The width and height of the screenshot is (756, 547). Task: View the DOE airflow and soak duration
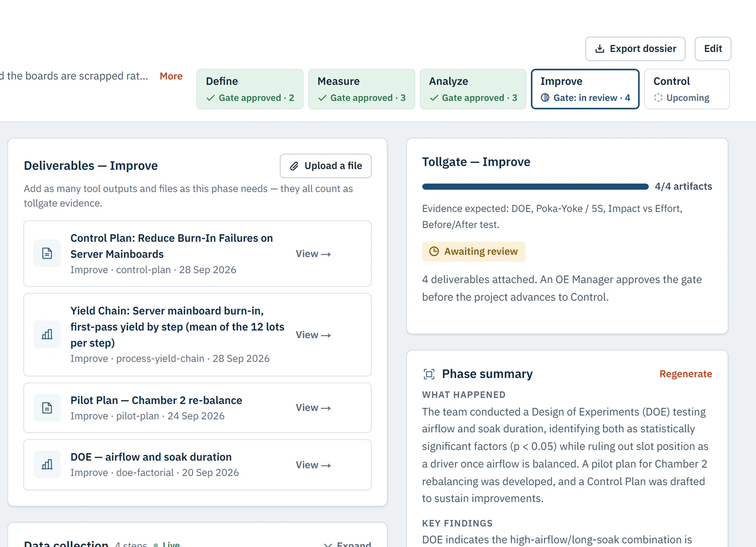coord(313,465)
